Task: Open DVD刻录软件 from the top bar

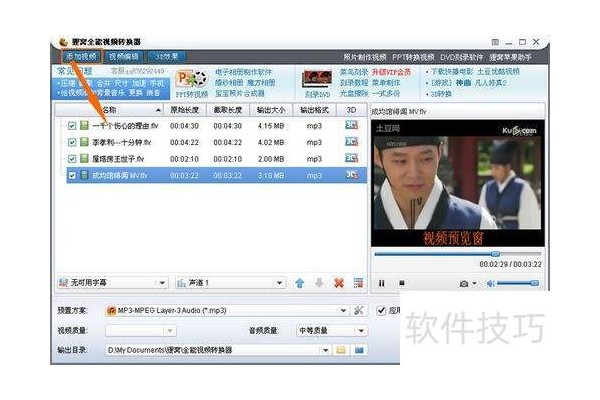Action: 462,57
